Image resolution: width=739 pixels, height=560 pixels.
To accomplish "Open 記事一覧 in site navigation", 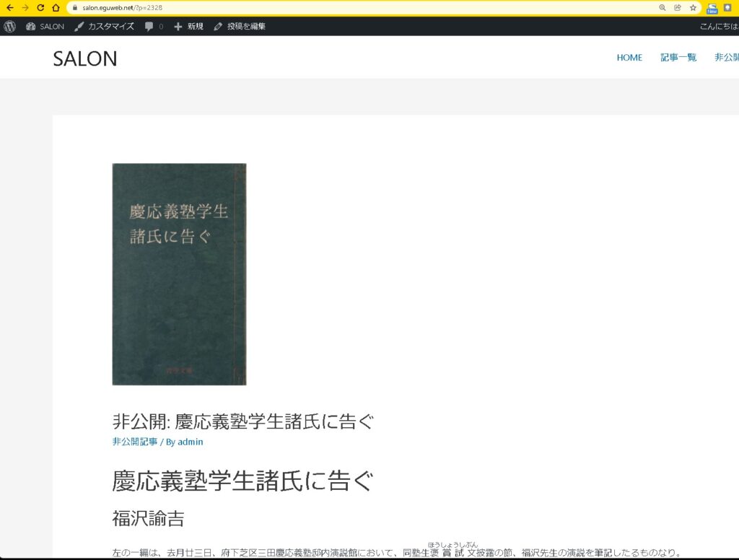I will (678, 58).
